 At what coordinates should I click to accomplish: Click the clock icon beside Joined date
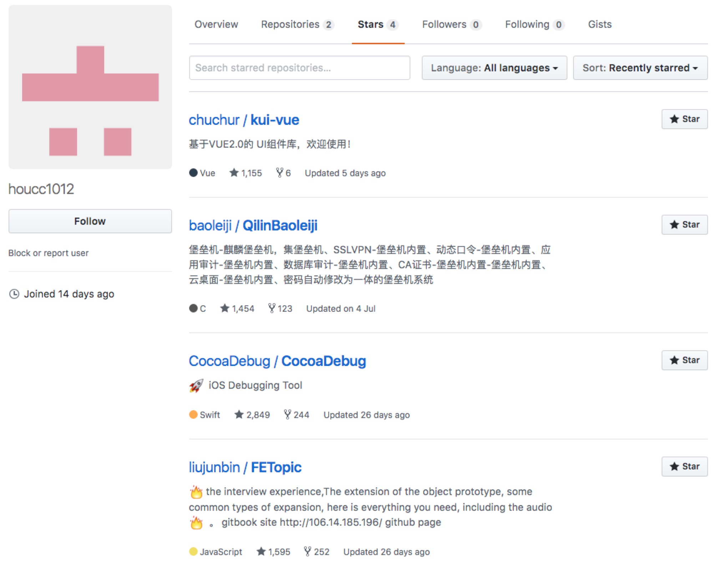14,294
